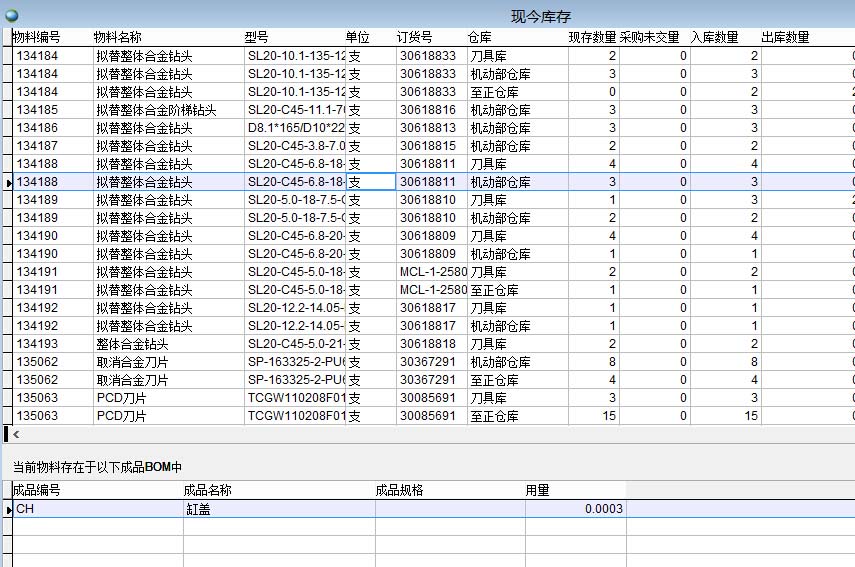Select the CH product row in BOM list
Image resolution: width=855 pixels, height=567 pixels.
(x=97, y=509)
